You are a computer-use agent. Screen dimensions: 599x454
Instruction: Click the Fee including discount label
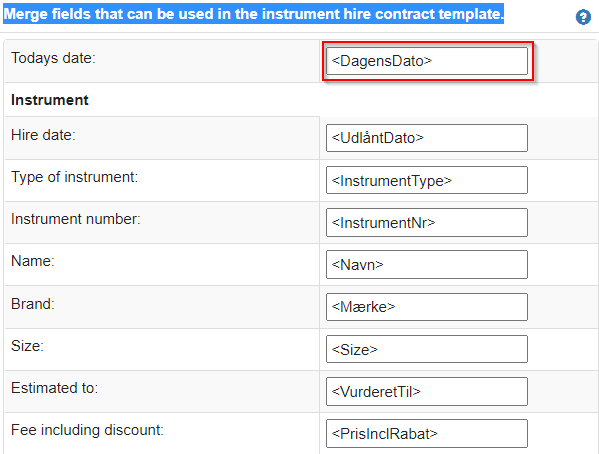[87, 430]
